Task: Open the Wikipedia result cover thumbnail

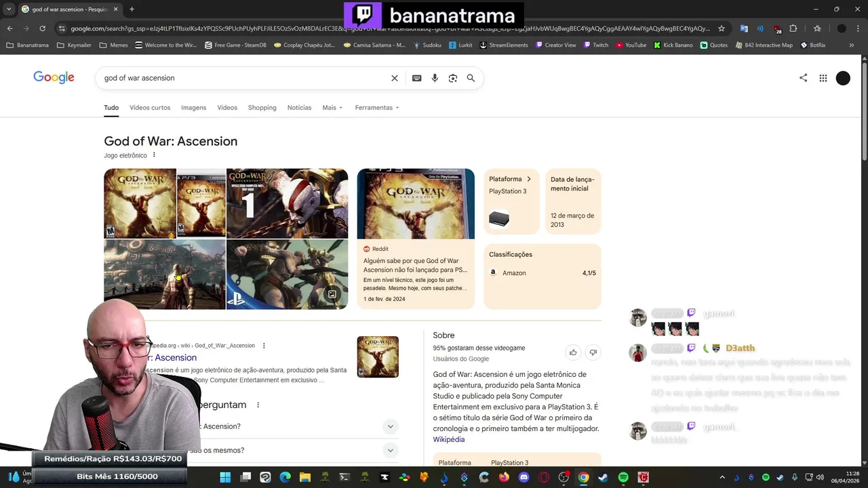Action: click(378, 357)
